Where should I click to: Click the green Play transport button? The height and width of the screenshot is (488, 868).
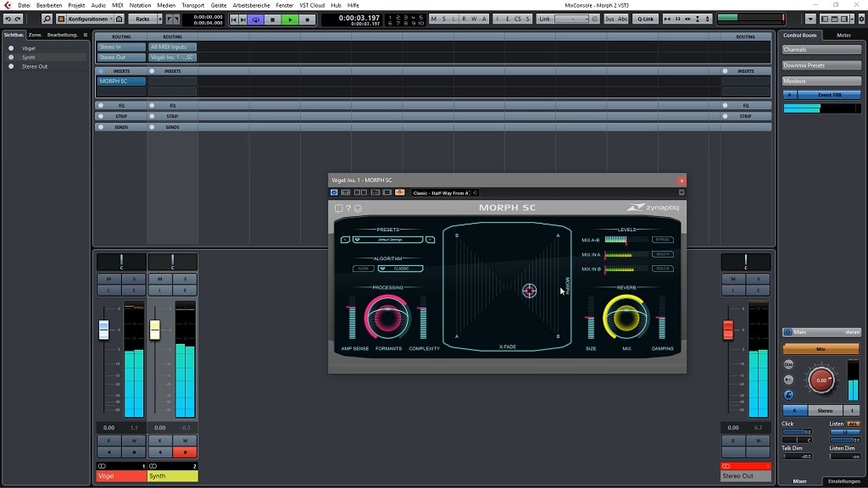[290, 19]
